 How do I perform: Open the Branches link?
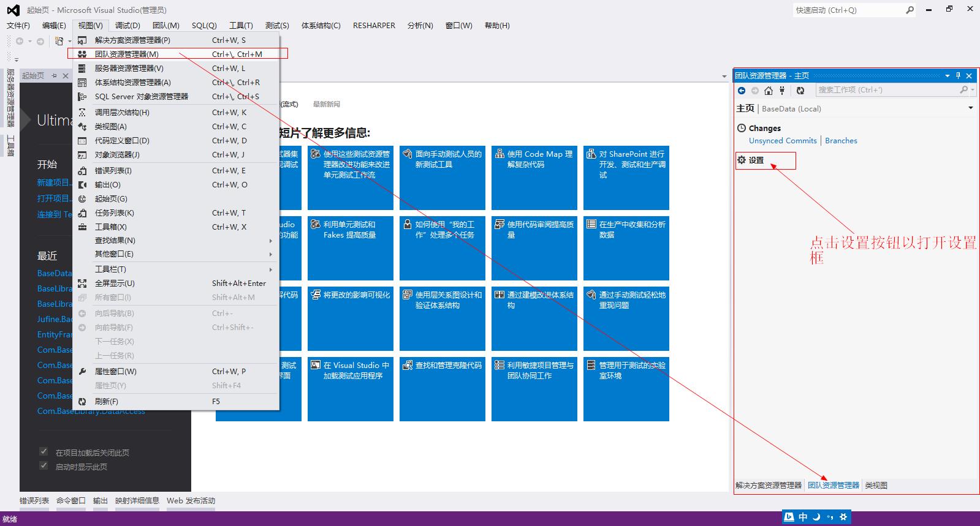click(x=841, y=140)
